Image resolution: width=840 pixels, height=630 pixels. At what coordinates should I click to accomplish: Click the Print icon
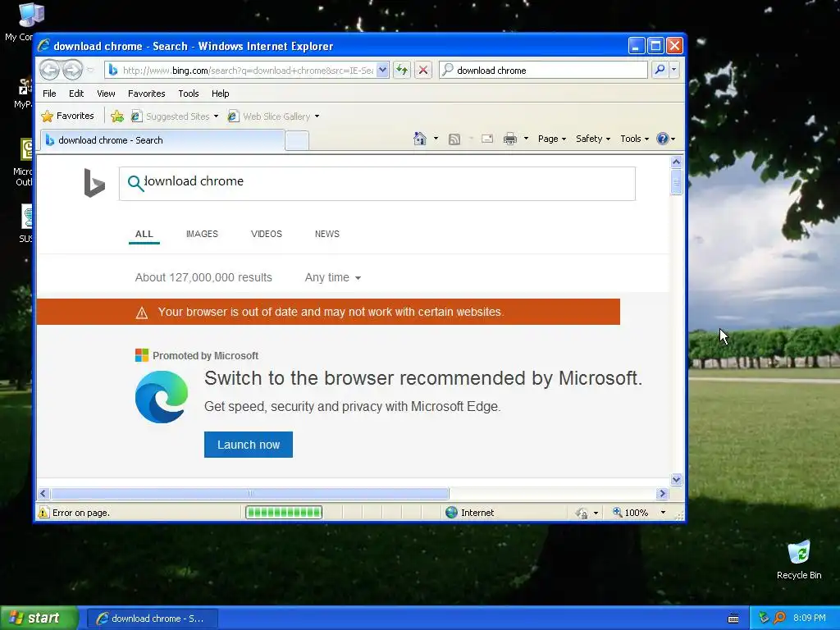510,139
